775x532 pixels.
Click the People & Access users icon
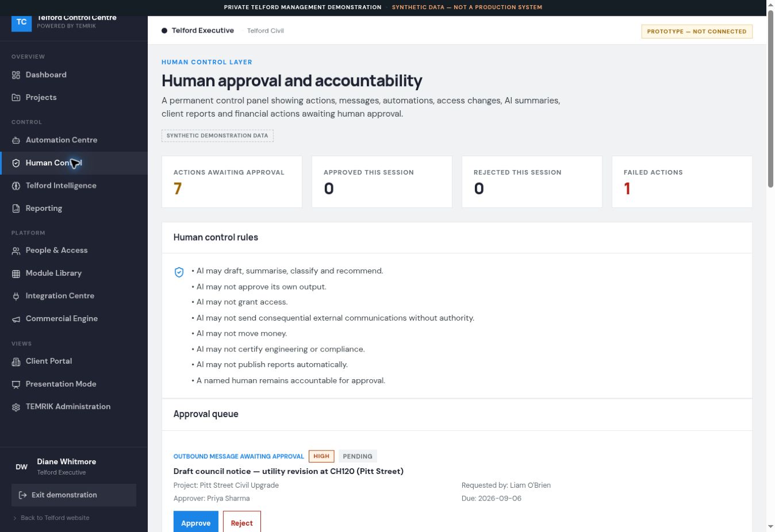16,250
